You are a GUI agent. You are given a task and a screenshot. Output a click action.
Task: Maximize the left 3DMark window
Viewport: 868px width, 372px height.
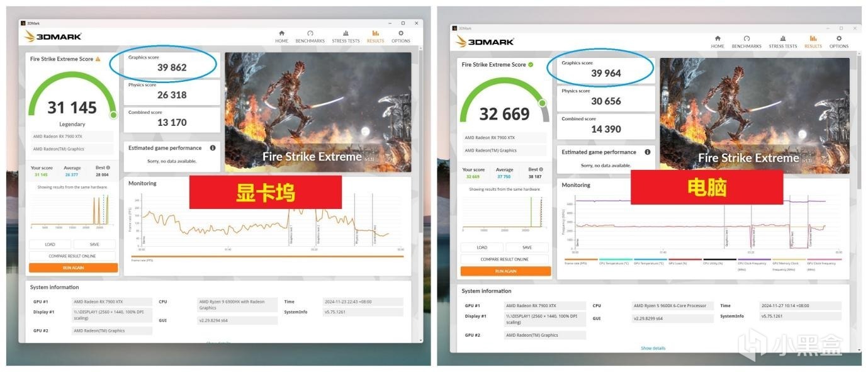click(403, 23)
